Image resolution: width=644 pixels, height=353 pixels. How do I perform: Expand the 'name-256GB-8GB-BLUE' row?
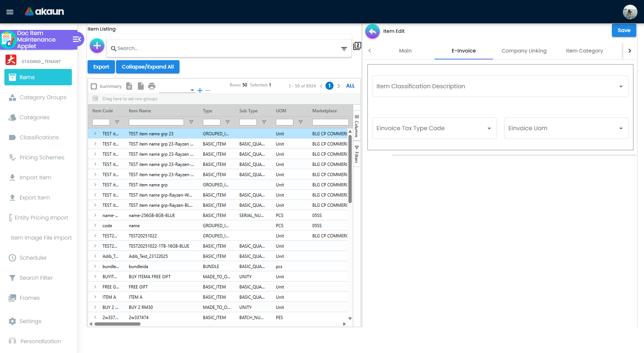pyautogui.click(x=95, y=216)
